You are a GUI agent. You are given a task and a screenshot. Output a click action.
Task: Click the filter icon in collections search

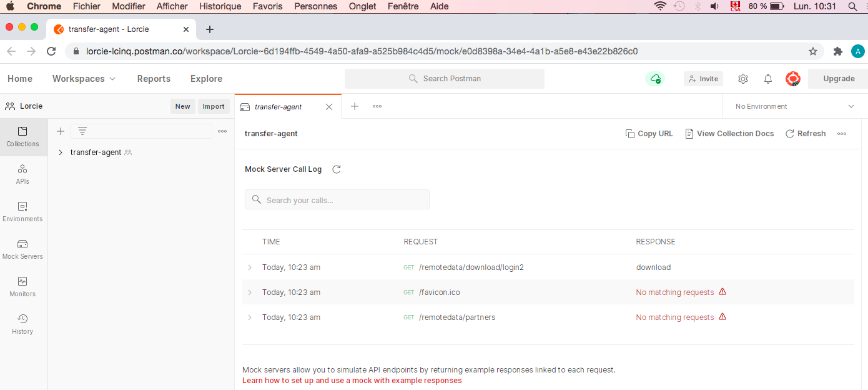click(x=82, y=131)
